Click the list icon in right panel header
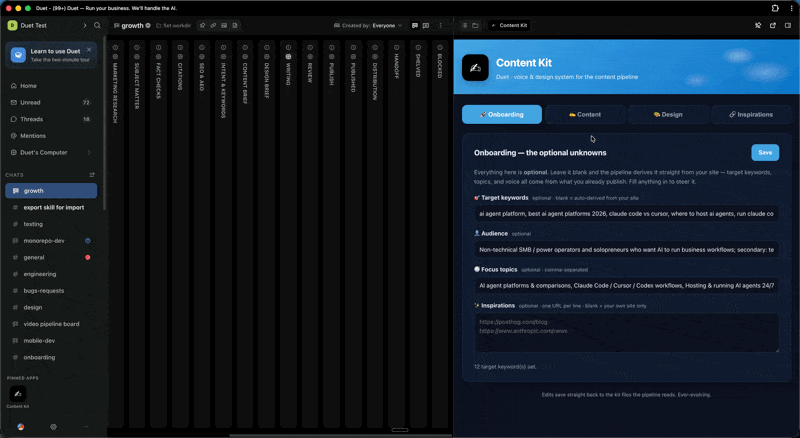This screenshot has height=438, width=800. (464, 26)
